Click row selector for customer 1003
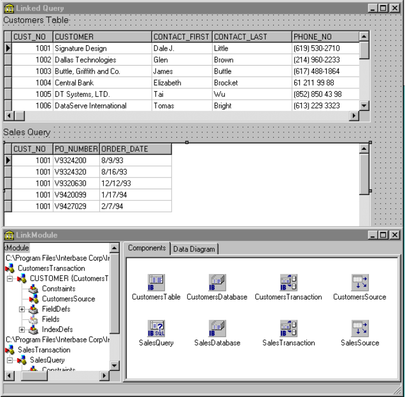The height and width of the screenshot is (397, 405). click(x=8, y=71)
